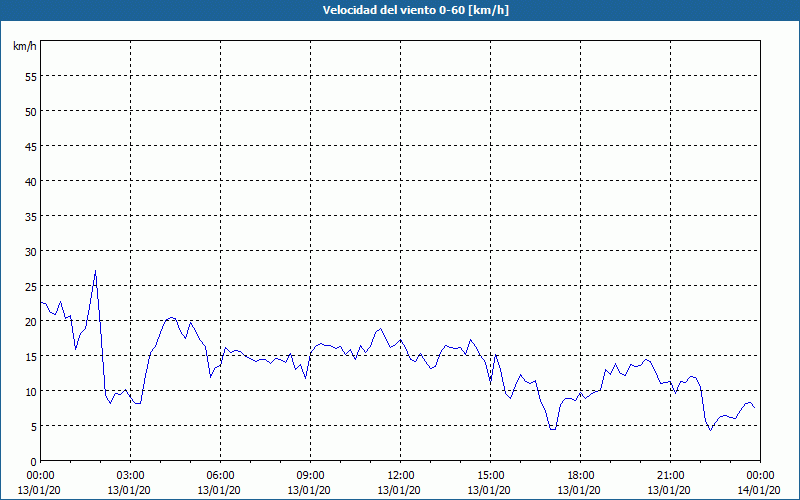The height and width of the screenshot is (500, 800).
Task: Click the "00:00" label above 14/01/20
Action: [760, 476]
